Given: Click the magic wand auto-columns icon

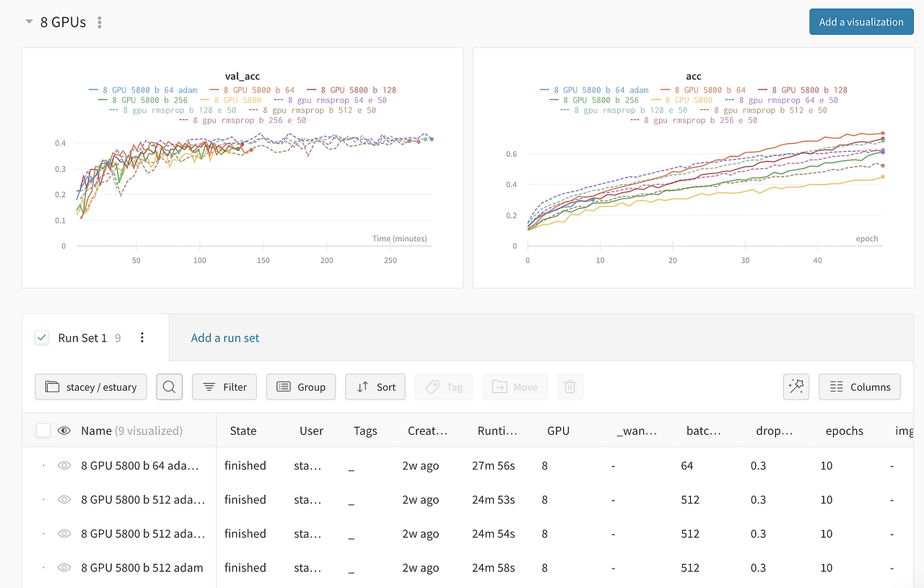Looking at the screenshot, I should (x=796, y=387).
